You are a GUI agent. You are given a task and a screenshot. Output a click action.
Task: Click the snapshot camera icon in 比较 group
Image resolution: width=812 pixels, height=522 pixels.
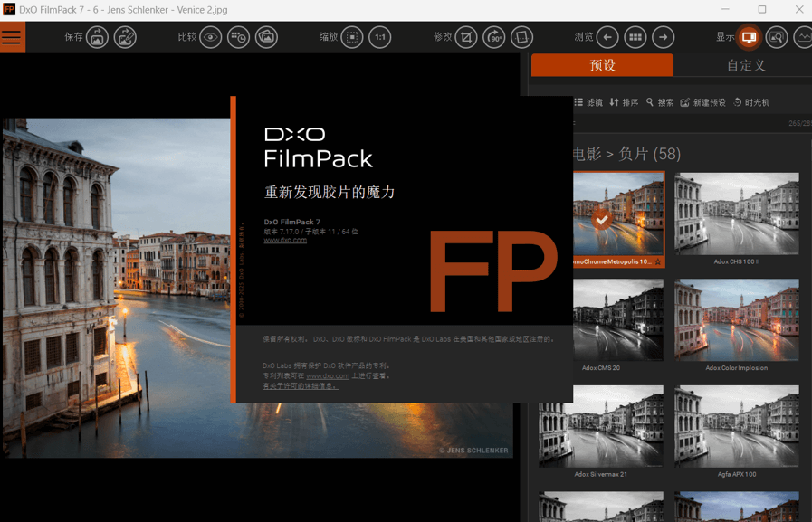(x=265, y=37)
